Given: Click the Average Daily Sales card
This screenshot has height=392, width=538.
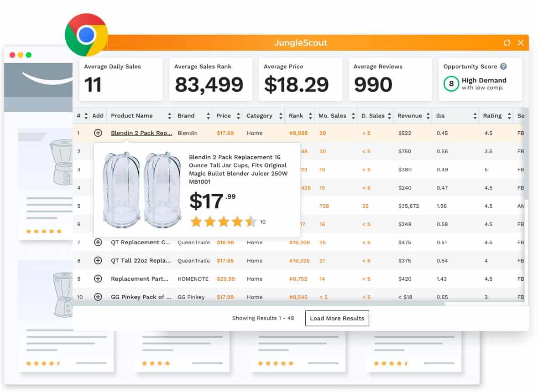Looking at the screenshot, I should point(121,79).
